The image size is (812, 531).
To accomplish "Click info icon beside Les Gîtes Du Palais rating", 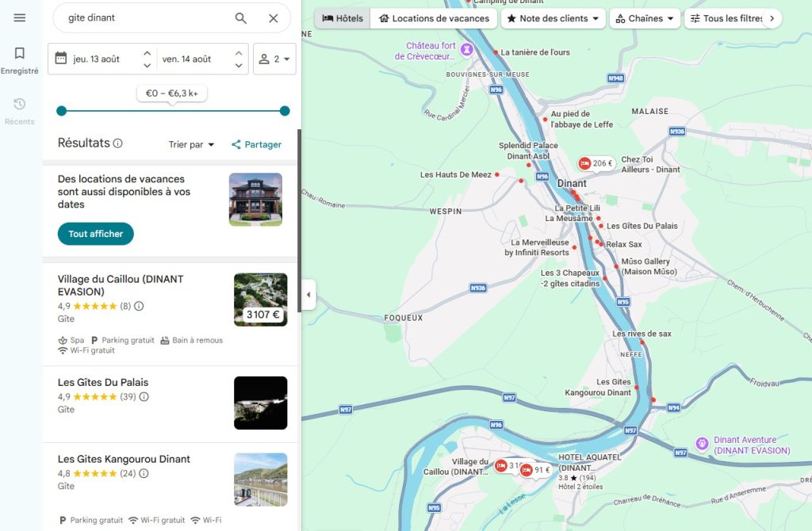I will click(144, 396).
